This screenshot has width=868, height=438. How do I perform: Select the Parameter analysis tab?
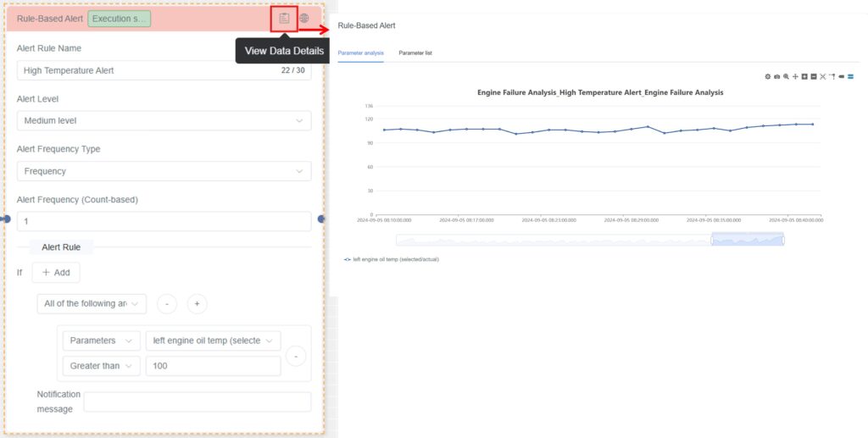point(360,53)
